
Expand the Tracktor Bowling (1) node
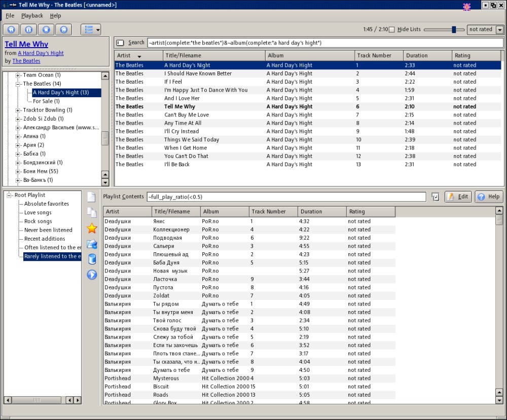18,110
